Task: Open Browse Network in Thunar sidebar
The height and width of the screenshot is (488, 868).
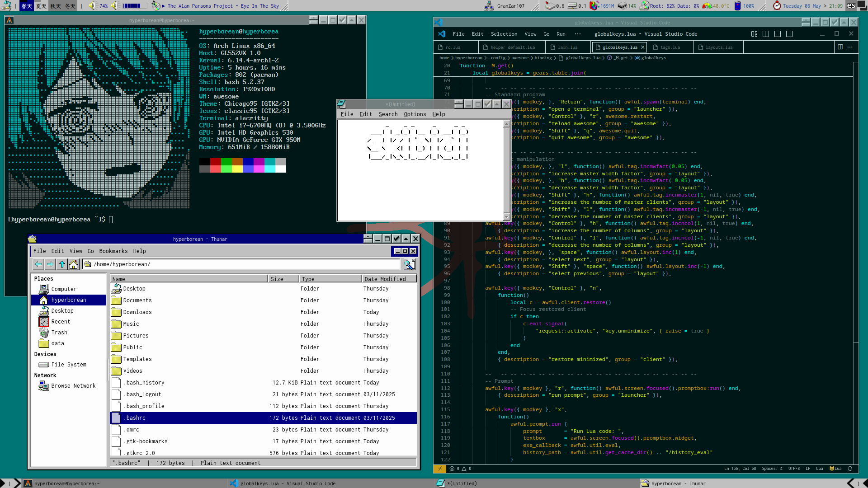Action: [69, 386]
